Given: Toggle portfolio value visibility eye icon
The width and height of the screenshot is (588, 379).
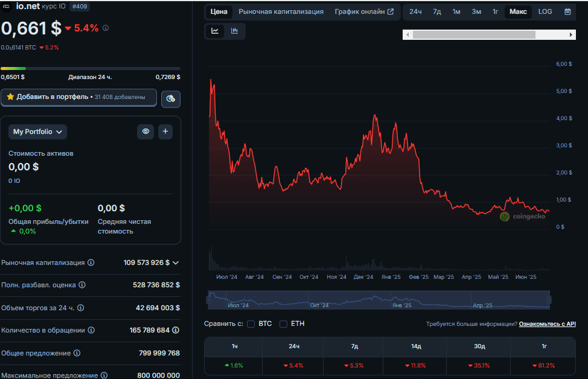Looking at the screenshot, I should (145, 132).
